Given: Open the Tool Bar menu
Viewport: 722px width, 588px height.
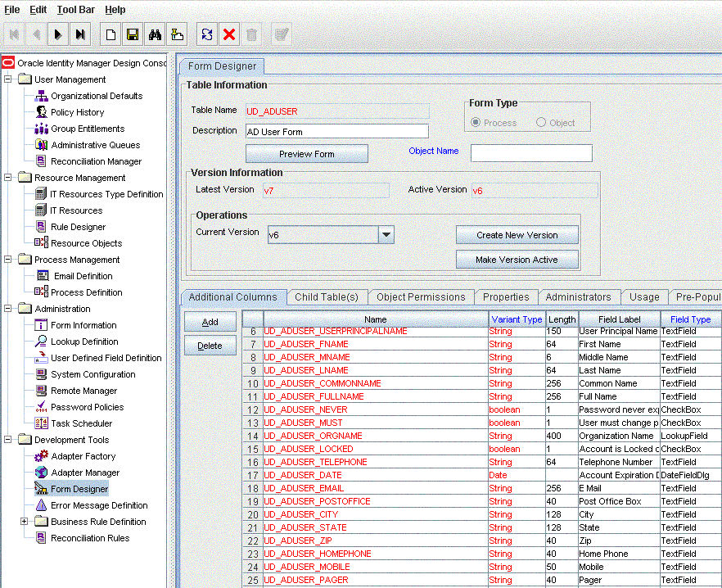Looking at the screenshot, I should (x=75, y=10).
